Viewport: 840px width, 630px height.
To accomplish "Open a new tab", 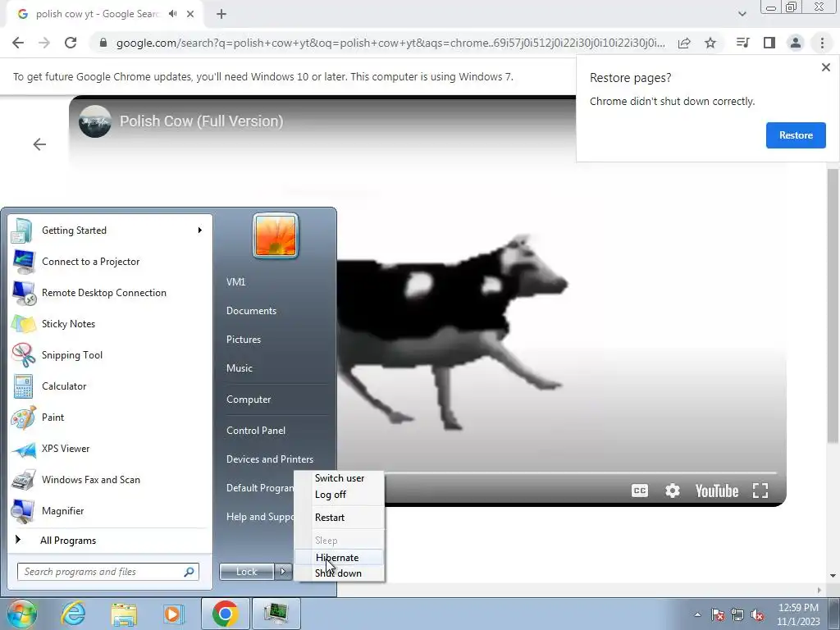I will pyautogui.click(x=221, y=15).
